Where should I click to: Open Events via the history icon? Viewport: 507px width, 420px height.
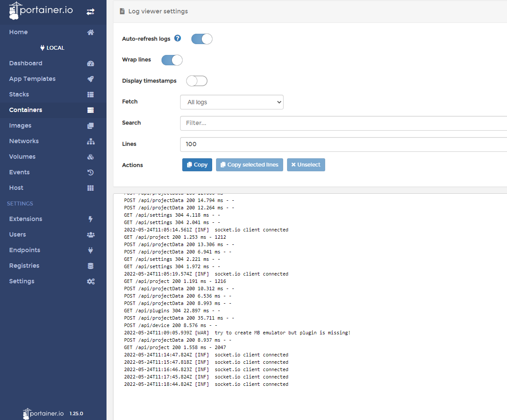click(x=90, y=172)
